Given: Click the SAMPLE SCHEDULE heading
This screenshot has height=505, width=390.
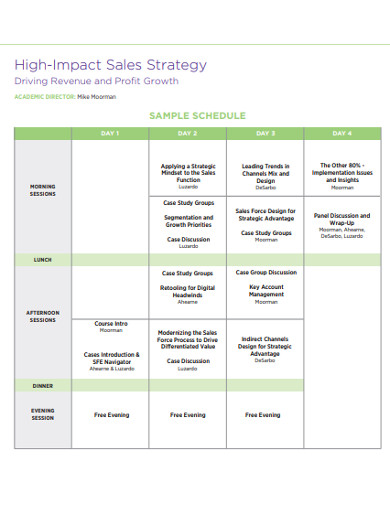Looking at the screenshot, I should click(x=197, y=116).
